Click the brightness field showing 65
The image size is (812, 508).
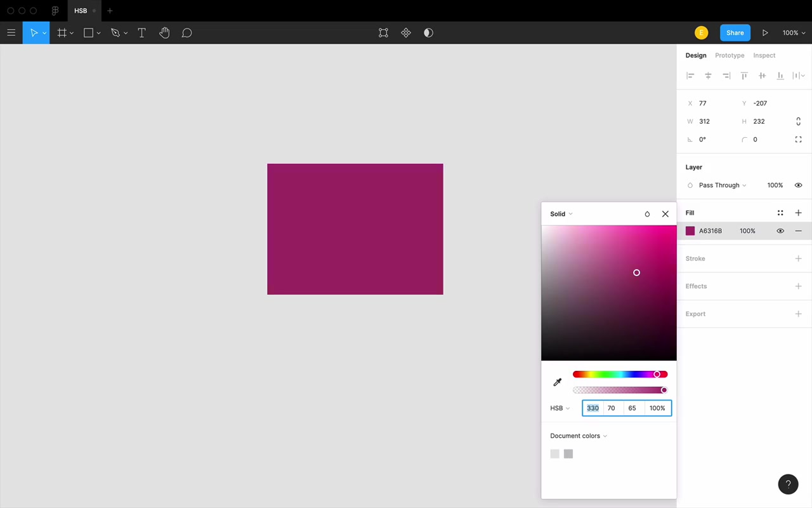(634, 408)
